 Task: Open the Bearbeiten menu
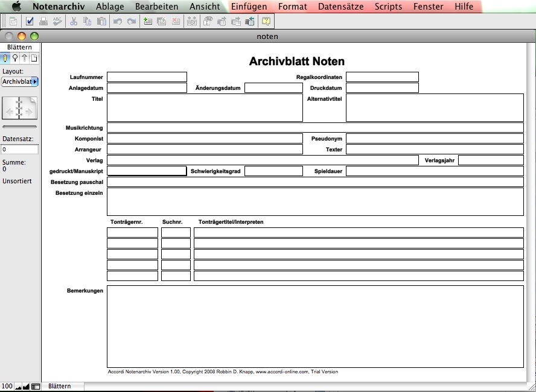coord(156,6)
